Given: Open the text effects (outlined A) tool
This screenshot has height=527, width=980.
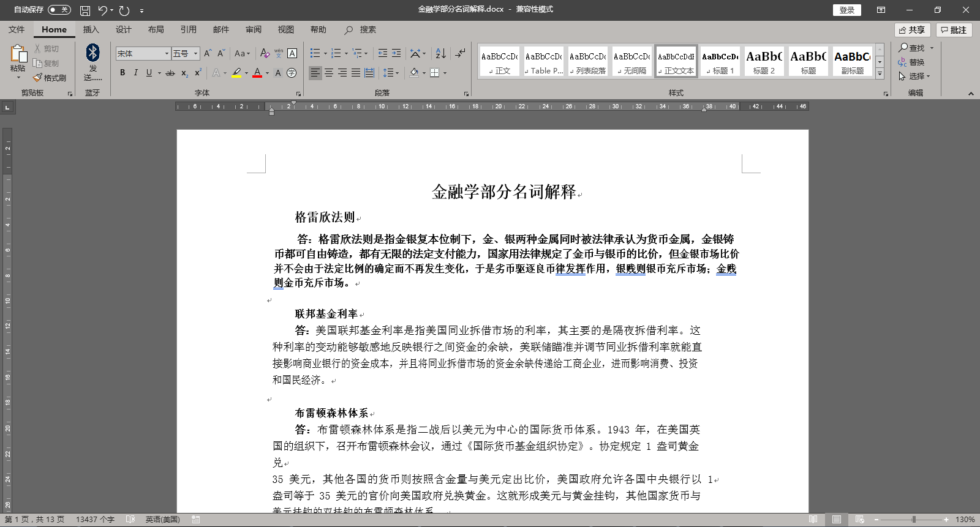Looking at the screenshot, I should point(216,73).
